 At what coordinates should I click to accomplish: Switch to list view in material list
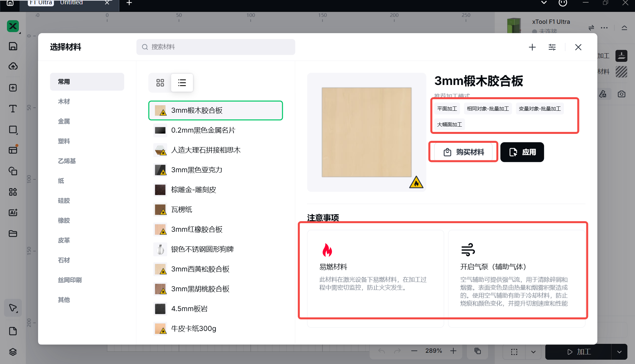tap(182, 83)
